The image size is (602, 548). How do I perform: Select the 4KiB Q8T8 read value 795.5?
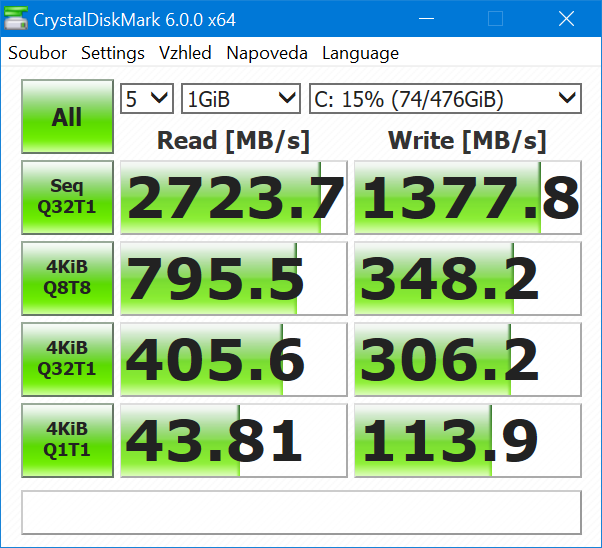pyautogui.click(x=233, y=279)
